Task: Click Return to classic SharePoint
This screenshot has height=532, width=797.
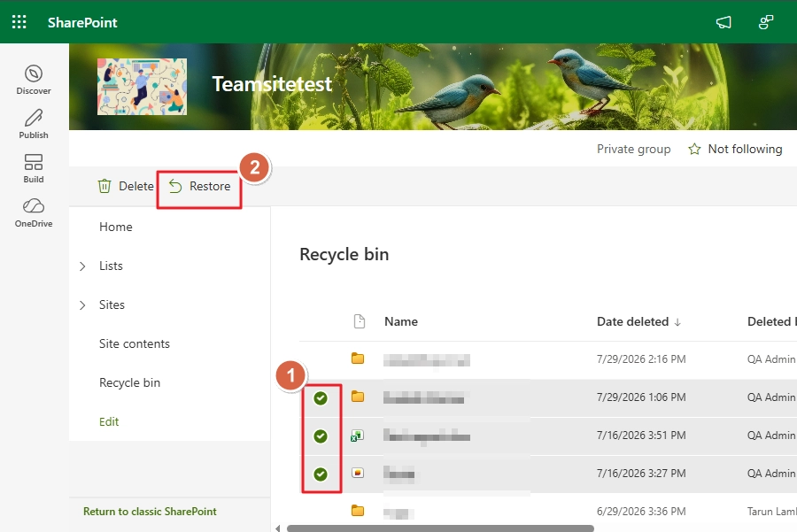Action: click(150, 511)
